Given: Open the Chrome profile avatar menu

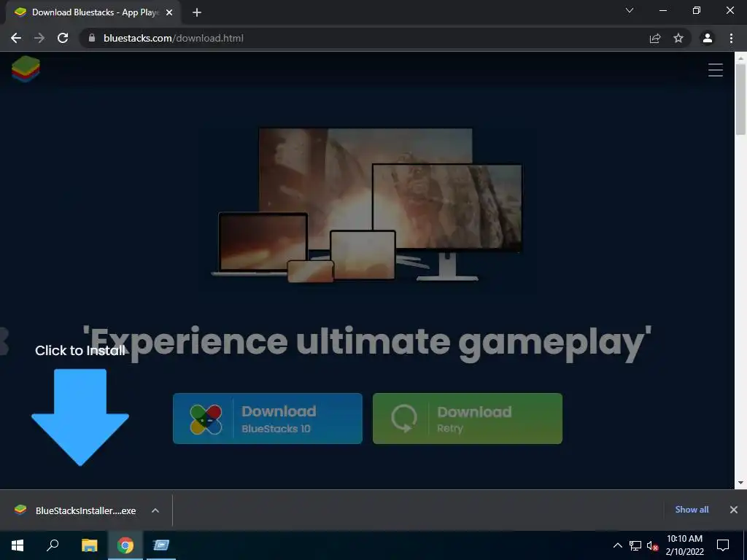Looking at the screenshot, I should click(x=707, y=38).
